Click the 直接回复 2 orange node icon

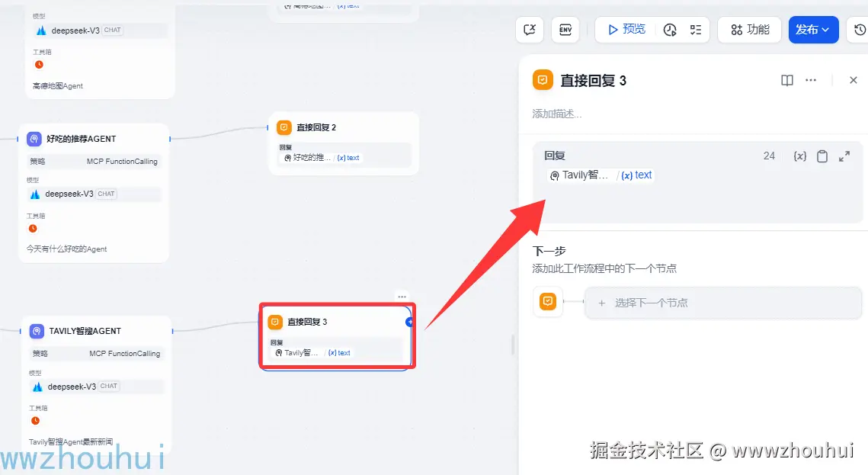pos(284,127)
